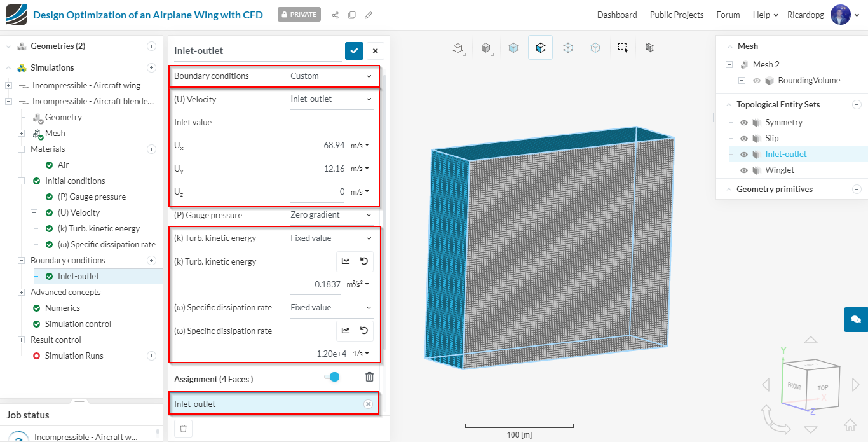The image size is (868, 442).
Task: Open the Ricardopg user menu
Action: [x=824, y=15]
